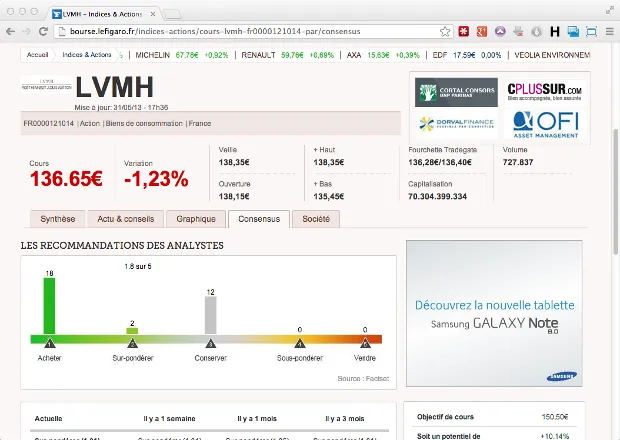The image size is (620, 440).
Task: Reload the page with the refresh icon
Action: 43,31
